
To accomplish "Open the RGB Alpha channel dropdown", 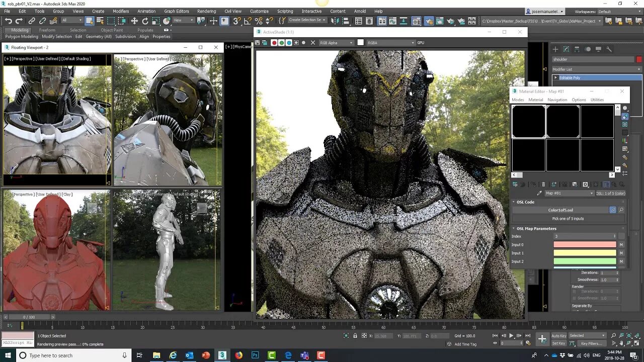I will click(336, 43).
